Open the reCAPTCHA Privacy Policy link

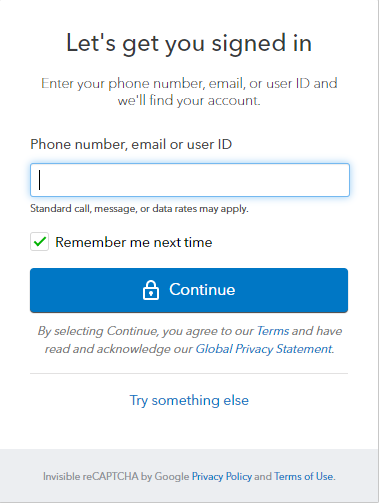(222, 476)
